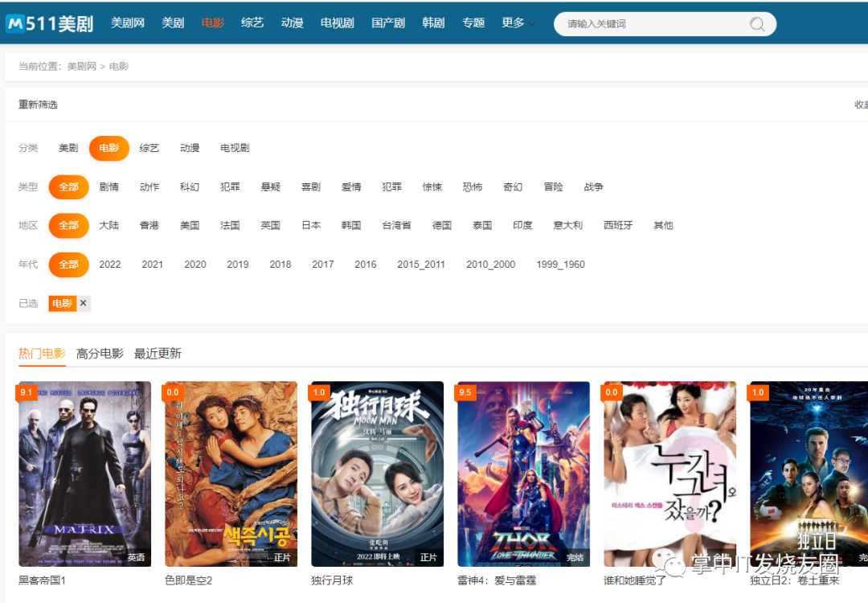The height and width of the screenshot is (603, 868).
Task: Filter region by 其他
Action: coord(664,225)
